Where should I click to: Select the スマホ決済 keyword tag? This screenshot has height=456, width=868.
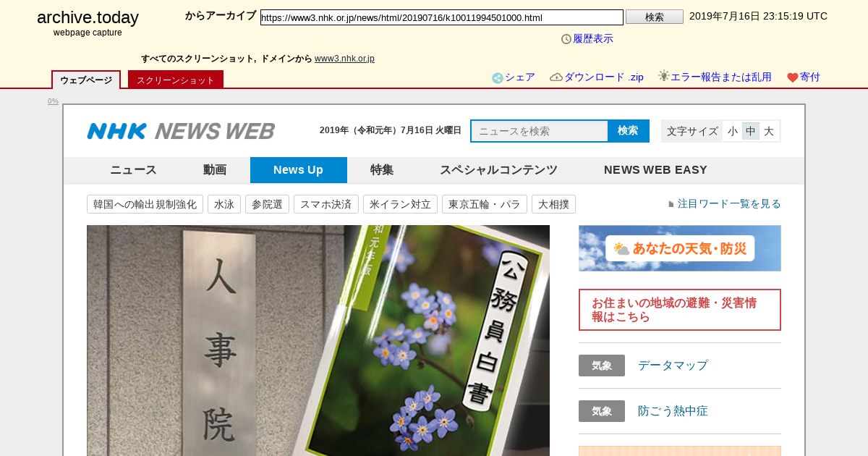pos(326,204)
